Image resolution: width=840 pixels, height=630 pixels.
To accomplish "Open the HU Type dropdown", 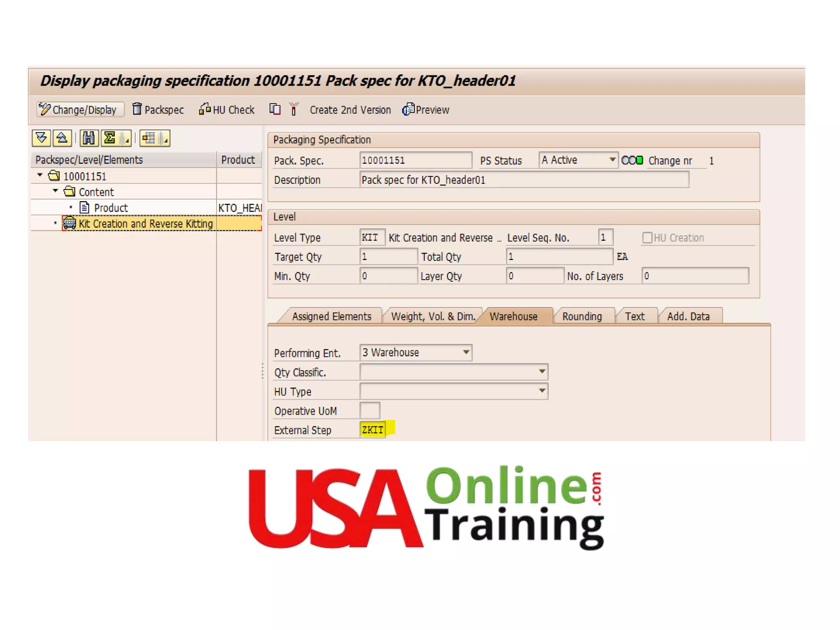I will point(542,391).
